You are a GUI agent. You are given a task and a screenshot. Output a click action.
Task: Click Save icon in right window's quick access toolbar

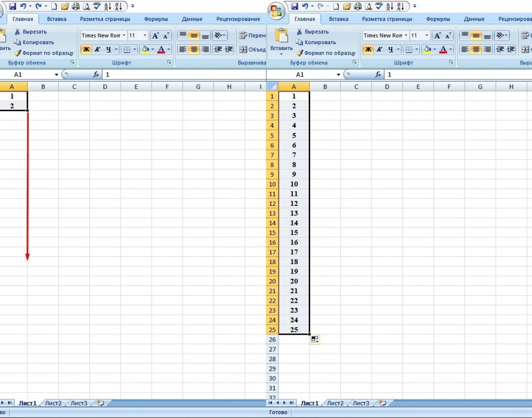pos(295,6)
